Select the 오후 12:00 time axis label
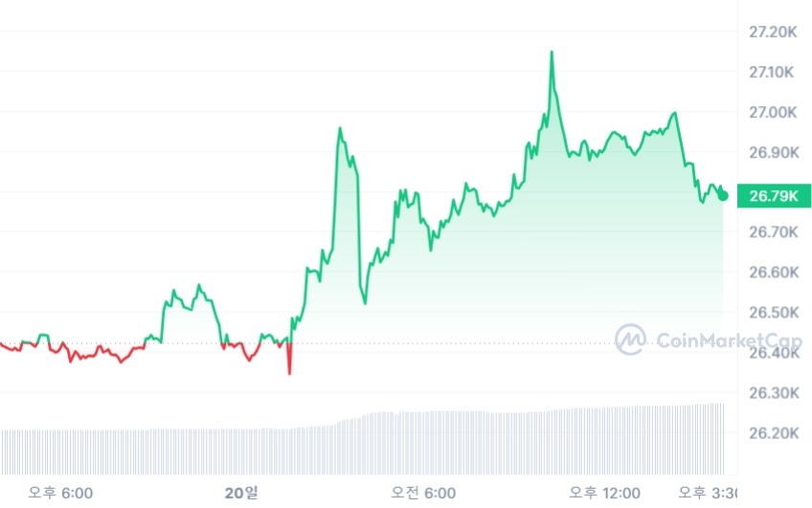The height and width of the screenshot is (508, 812). click(605, 493)
